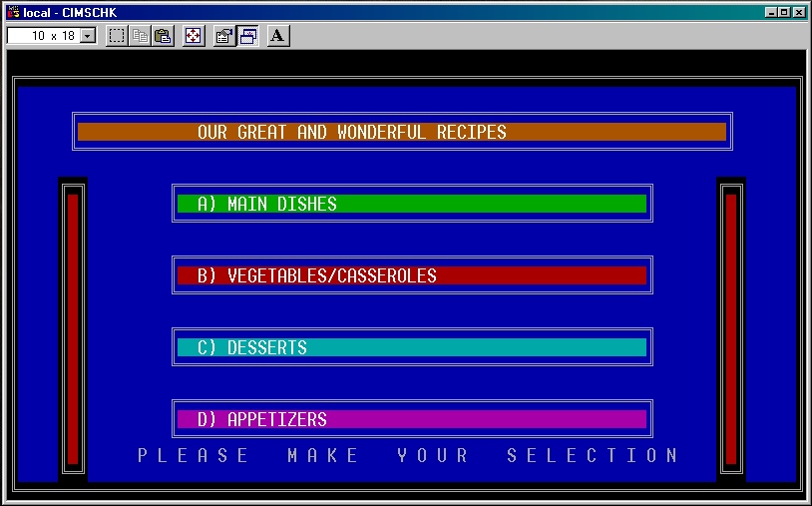812x506 pixels.
Task: Toggle Full screen toolbar icon
Action: pos(194,36)
